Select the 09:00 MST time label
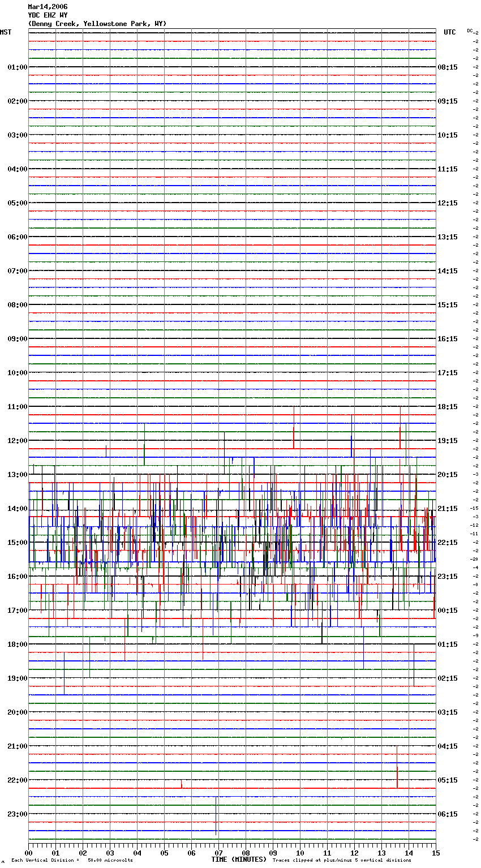481x868 pixels. point(18,339)
